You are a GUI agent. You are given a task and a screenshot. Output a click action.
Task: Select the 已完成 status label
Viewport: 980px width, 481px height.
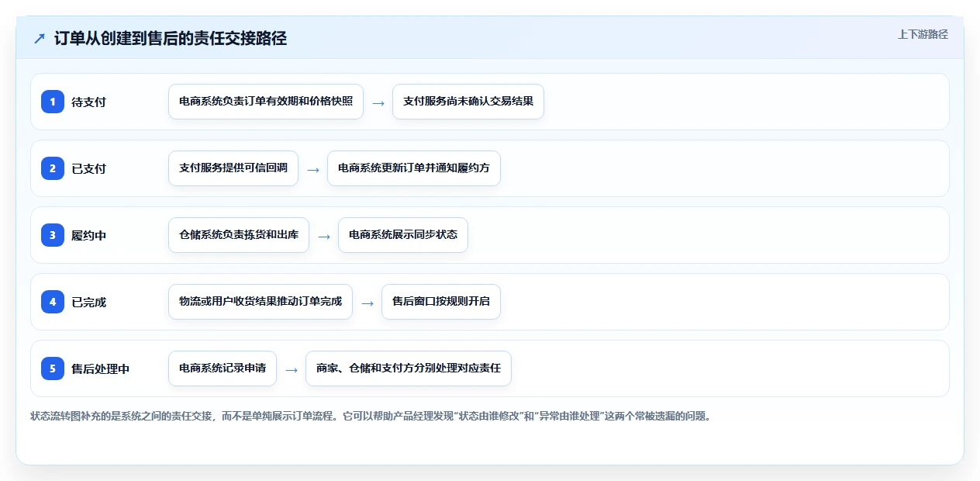pos(88,302)
